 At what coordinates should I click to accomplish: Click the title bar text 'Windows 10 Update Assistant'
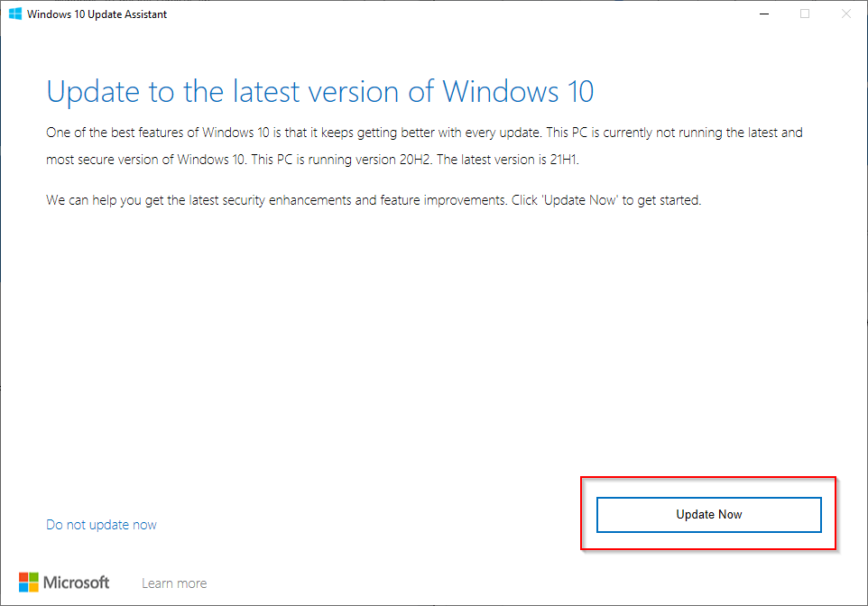coord(97,14)
